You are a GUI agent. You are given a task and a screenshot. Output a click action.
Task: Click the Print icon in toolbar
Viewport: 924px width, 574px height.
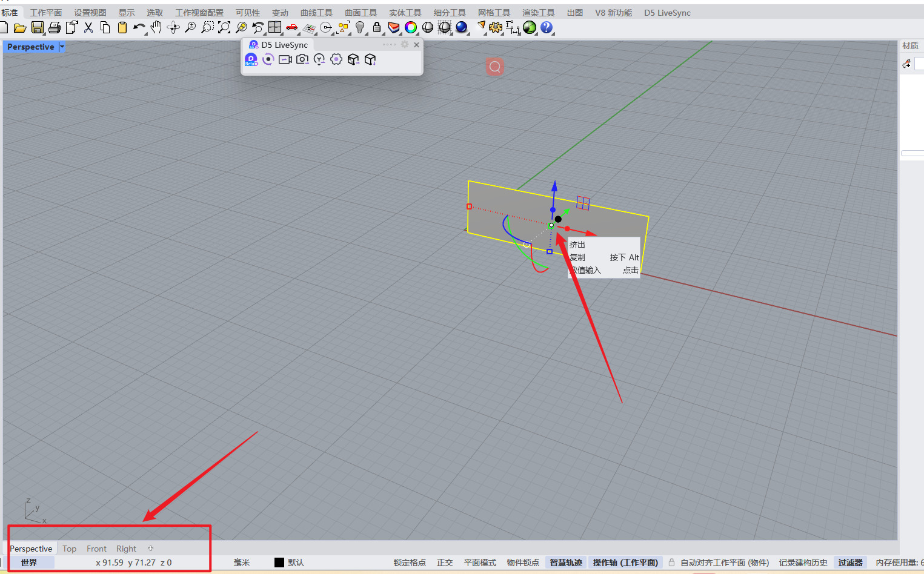[55, 27]
